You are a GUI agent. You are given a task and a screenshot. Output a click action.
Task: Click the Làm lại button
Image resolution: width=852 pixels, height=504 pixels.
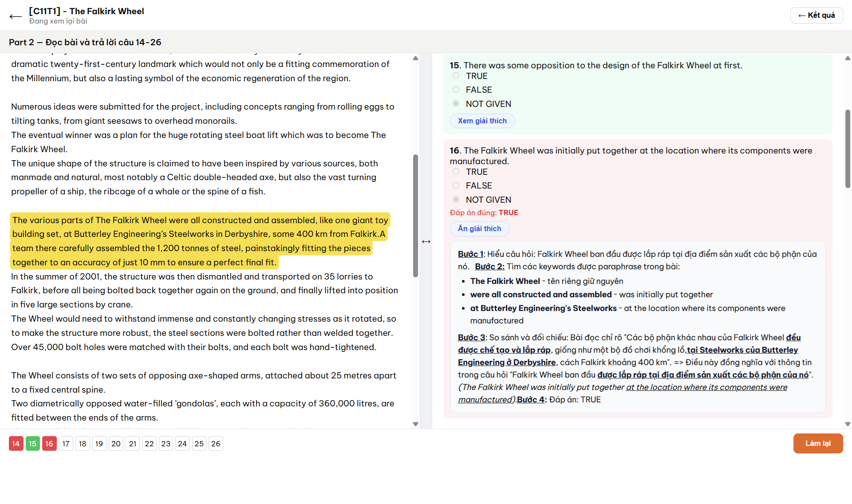point(818,444)
